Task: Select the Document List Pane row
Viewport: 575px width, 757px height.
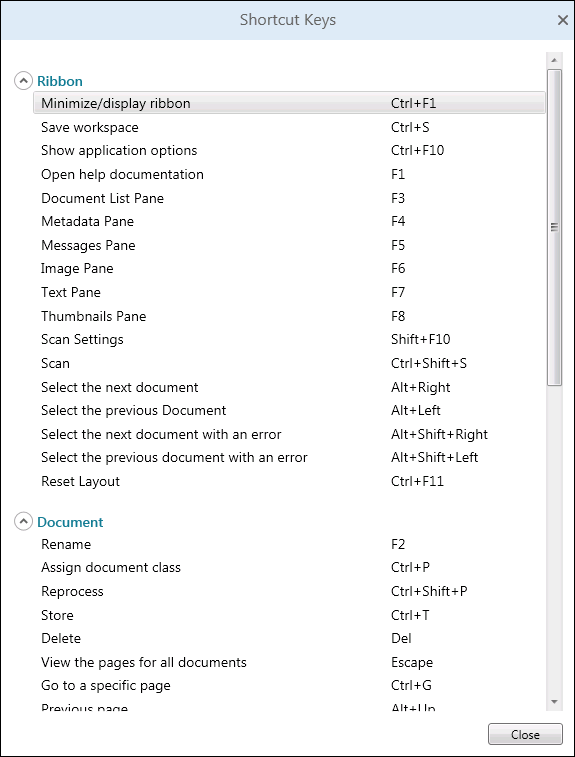Action: point(289,198)
